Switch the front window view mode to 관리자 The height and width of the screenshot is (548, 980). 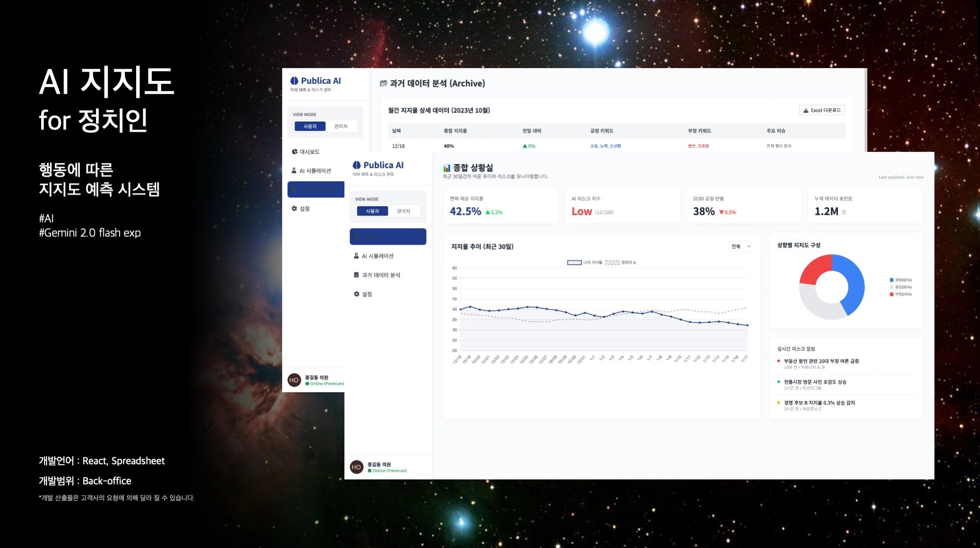[403, 211]
